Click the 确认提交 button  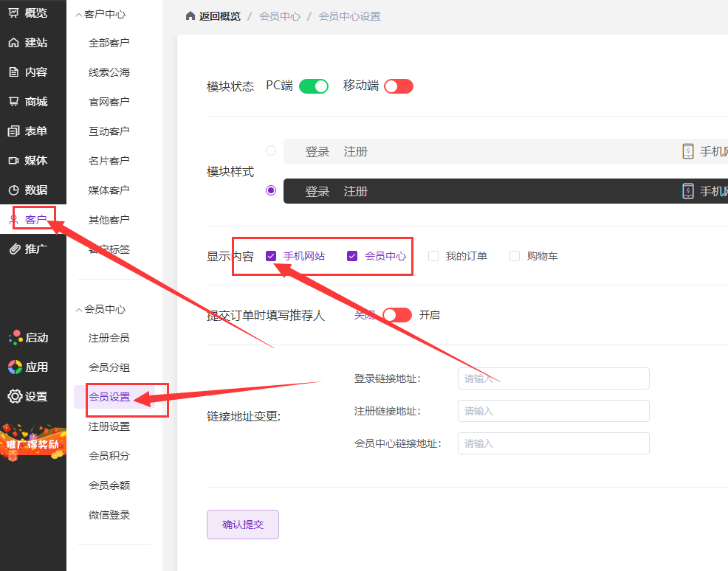tap(243, 525)
